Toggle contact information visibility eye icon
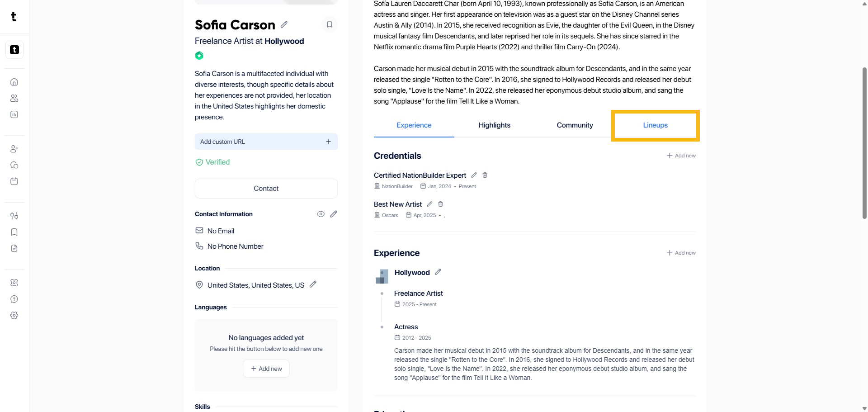The width and height of the screenshot is (868, 412). click(x=321, y=214)
